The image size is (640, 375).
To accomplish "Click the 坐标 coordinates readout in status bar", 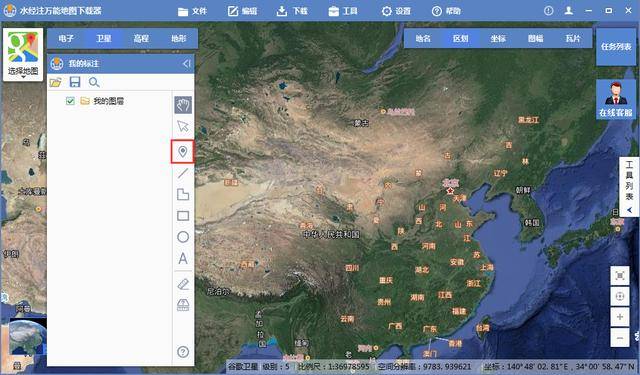I will click(559, 366).
